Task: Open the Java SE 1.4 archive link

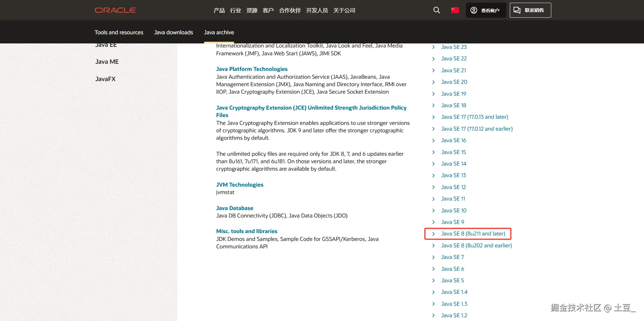Action: (x=454, y=292)
